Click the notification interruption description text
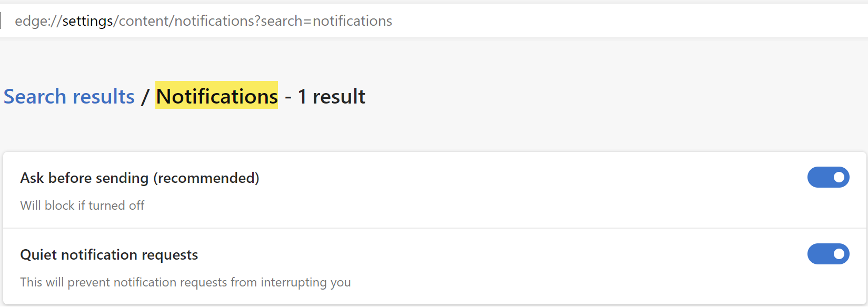This screenshot has width=868, height=308. (185, 282)
